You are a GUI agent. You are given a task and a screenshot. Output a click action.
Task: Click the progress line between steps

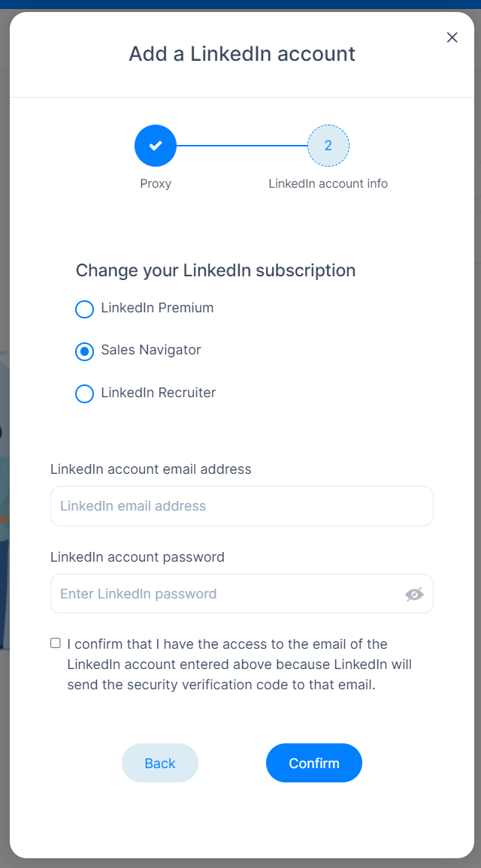pos(242,146)
